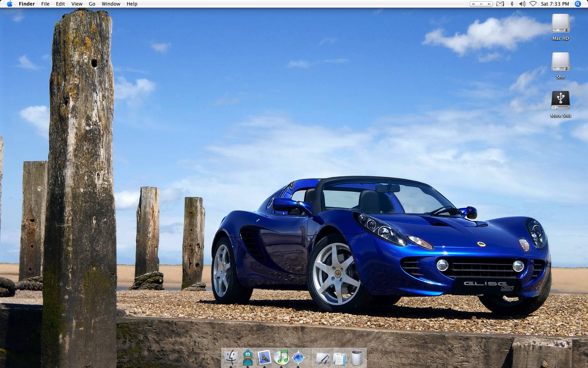Screen dimensions: 588x368
Task: Open the AirPort wireless status menu
Action: [x=533, y=4]
